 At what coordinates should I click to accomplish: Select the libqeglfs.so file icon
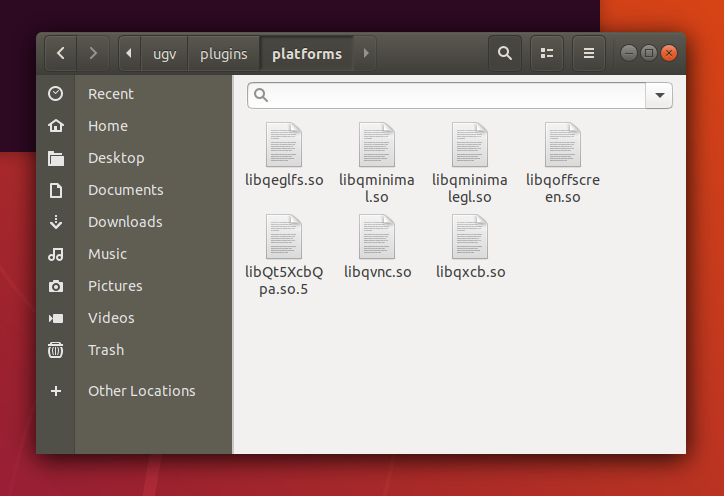(x=284, y=145)
